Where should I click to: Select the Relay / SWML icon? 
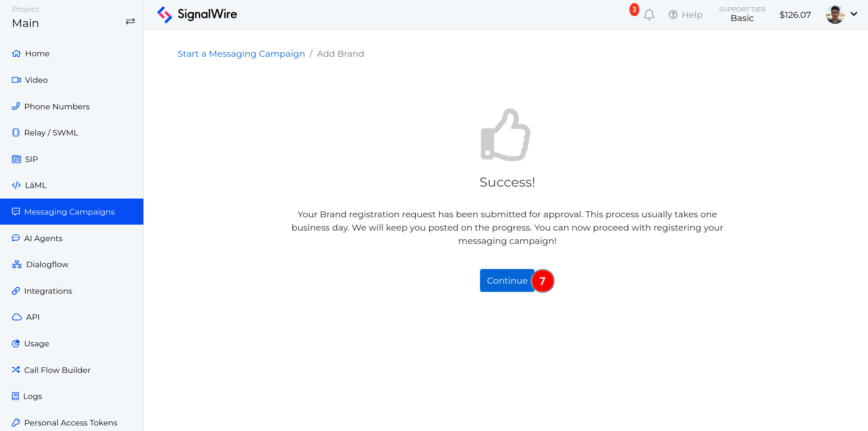tap(16, 132)
